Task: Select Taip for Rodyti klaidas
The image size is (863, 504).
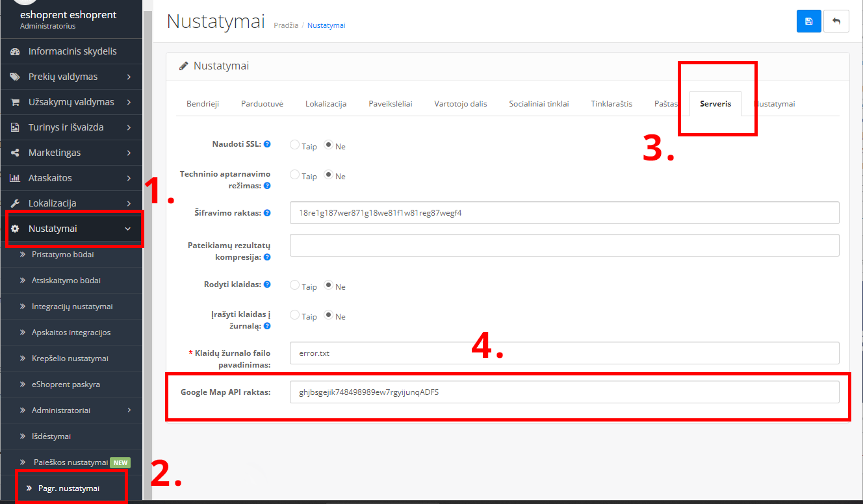Action: pyautogui.click(x=294, y=285)
